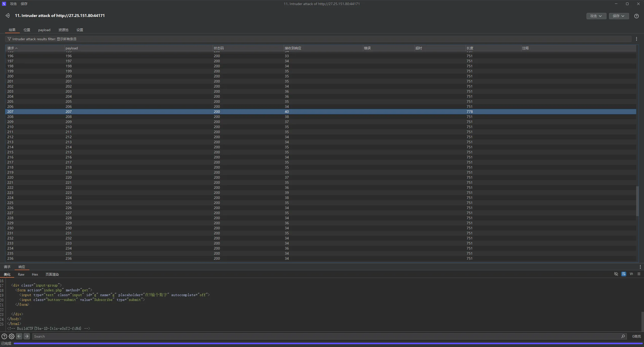644x347 pixels.
Task: Click the results filter funnel icon
Action: pos(9,39)
